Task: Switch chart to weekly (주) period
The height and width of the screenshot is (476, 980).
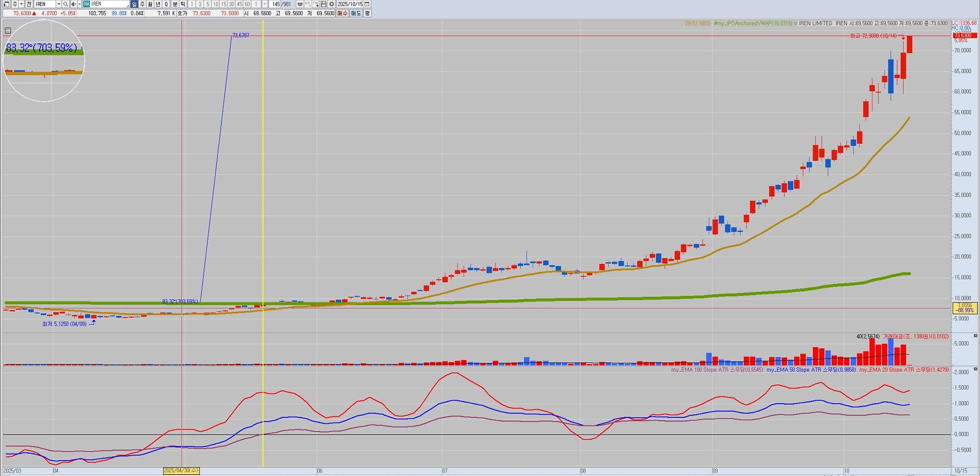Action: (x=142, y=4)
